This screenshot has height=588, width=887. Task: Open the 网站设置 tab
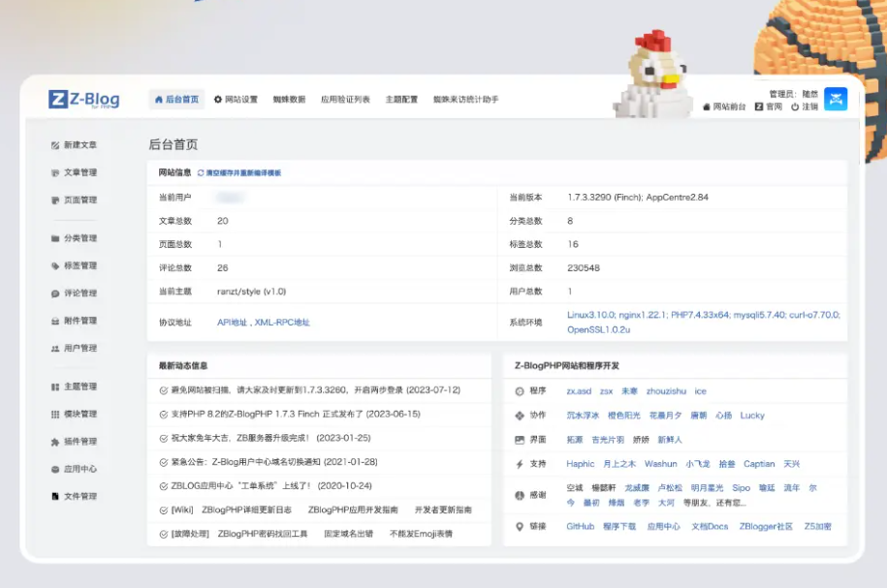[x=236, y=100]
